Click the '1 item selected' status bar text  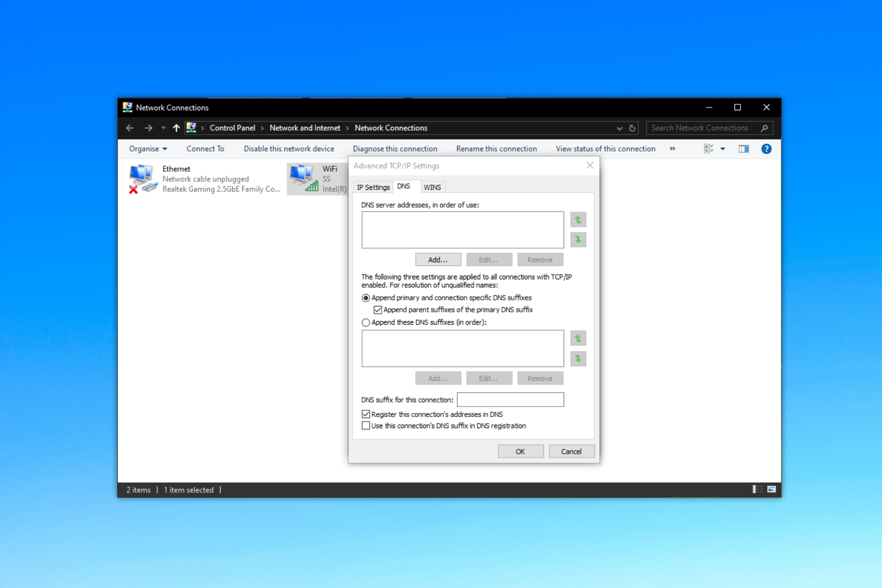189,490
